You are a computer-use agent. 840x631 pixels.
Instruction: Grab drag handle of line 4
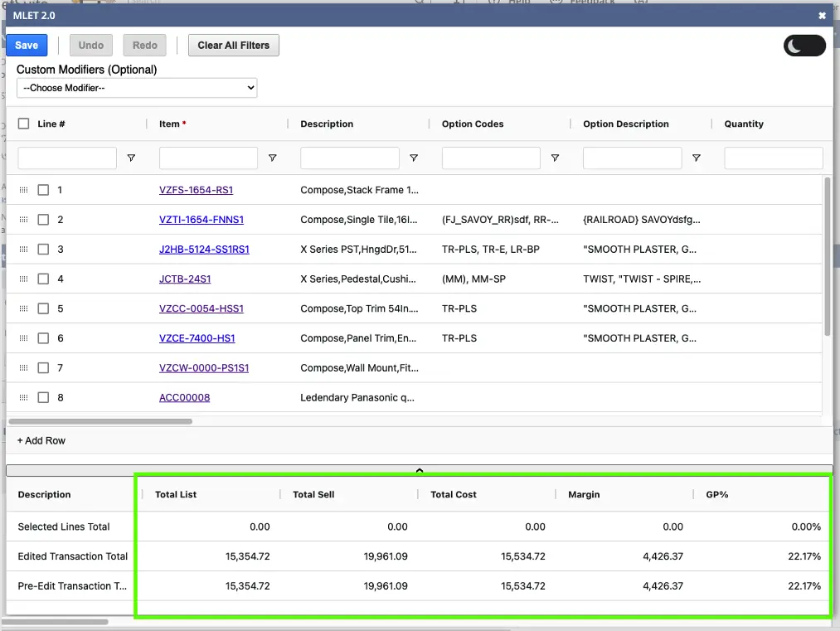click(x=23, y=279)
